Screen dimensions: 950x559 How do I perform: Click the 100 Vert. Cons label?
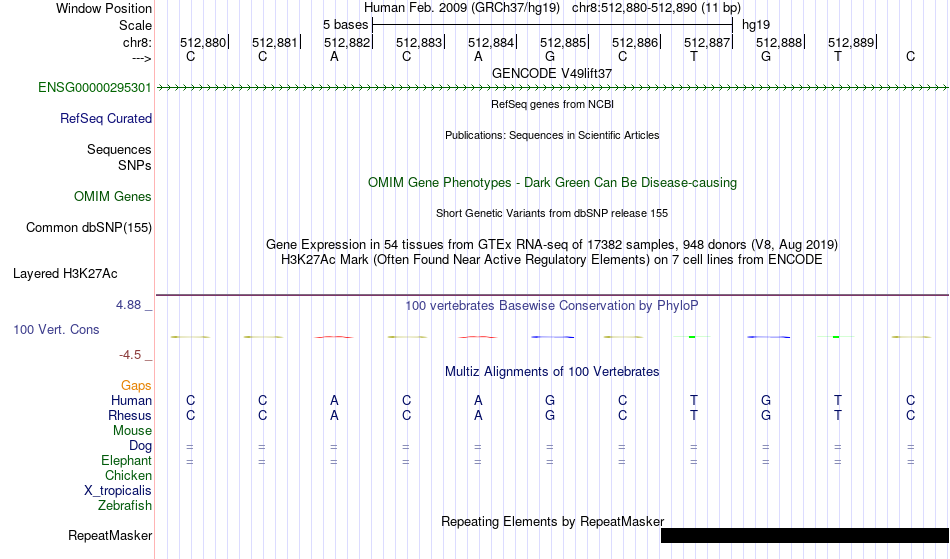(x=56, y=330)
